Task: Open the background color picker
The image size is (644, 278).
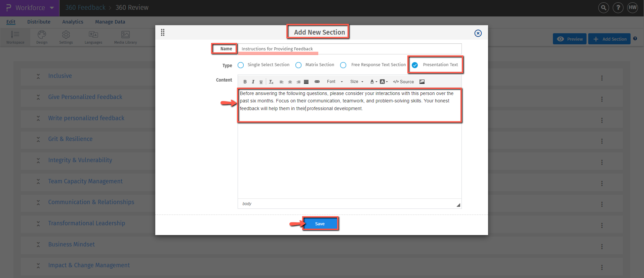Action: [x=384, y=82]
